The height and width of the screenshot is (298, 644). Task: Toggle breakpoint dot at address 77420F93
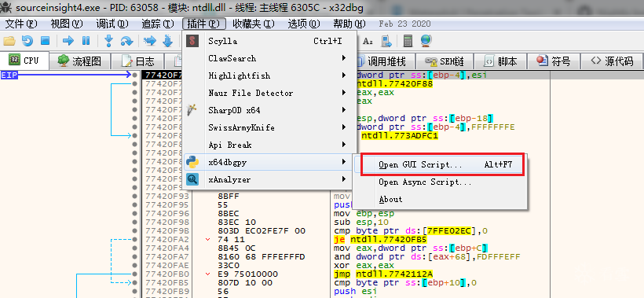pos(135,196)
